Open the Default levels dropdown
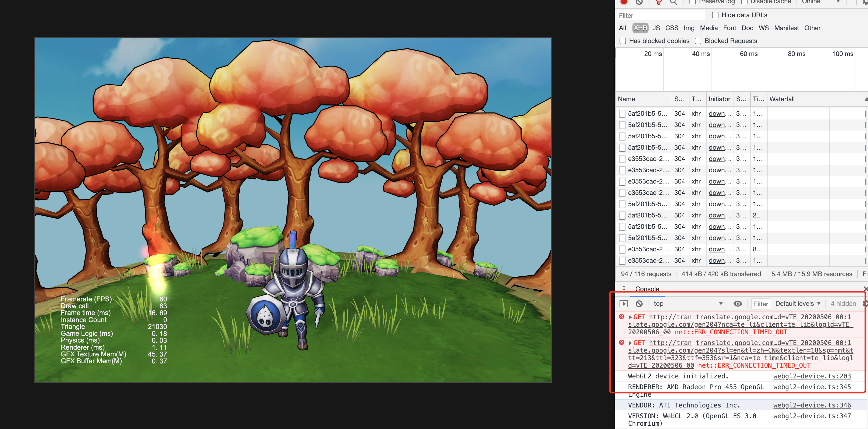The image size is (868, 429). (798, 304)
